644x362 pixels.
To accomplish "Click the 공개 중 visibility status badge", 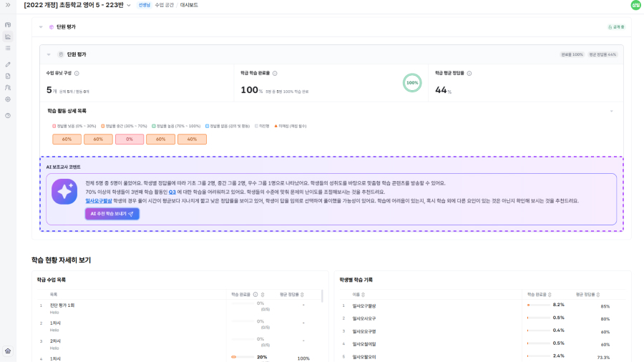I will point(615,27).
